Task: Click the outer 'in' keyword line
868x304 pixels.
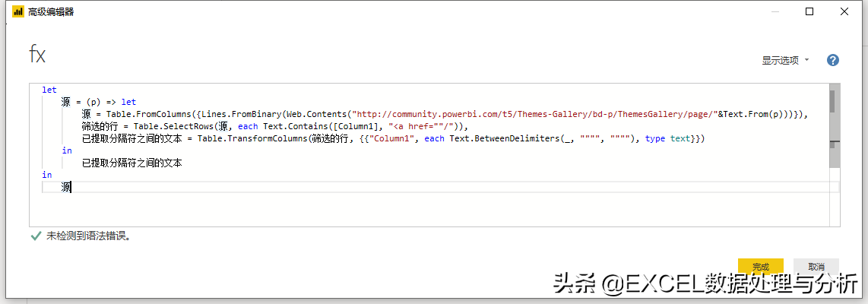Action: click(x=47, y=175)
